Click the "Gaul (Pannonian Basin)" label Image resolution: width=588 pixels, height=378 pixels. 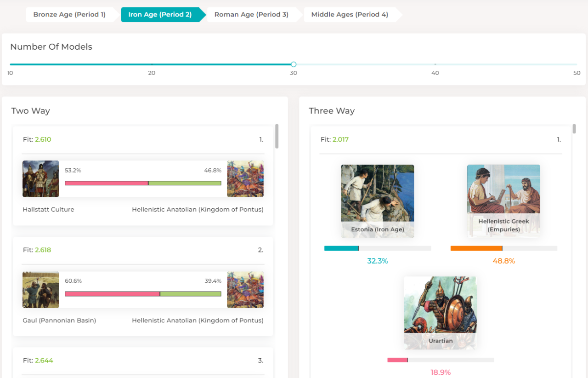[x=59, y=321]
